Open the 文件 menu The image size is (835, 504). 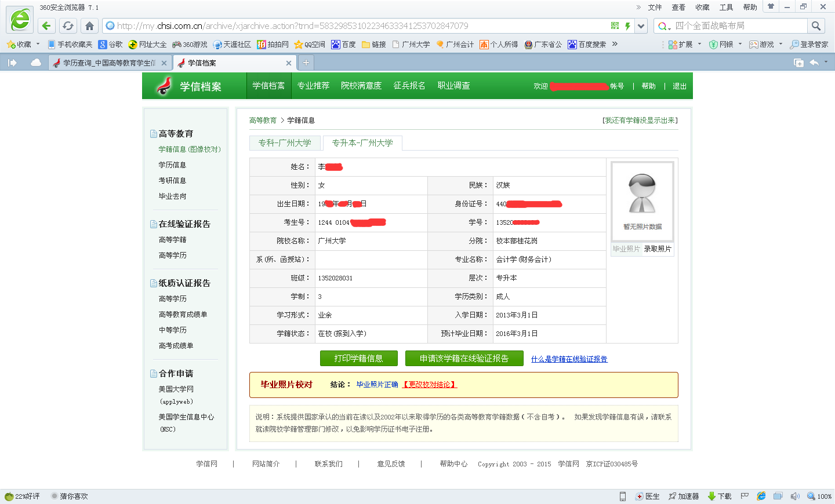click(x=655, y=7)
